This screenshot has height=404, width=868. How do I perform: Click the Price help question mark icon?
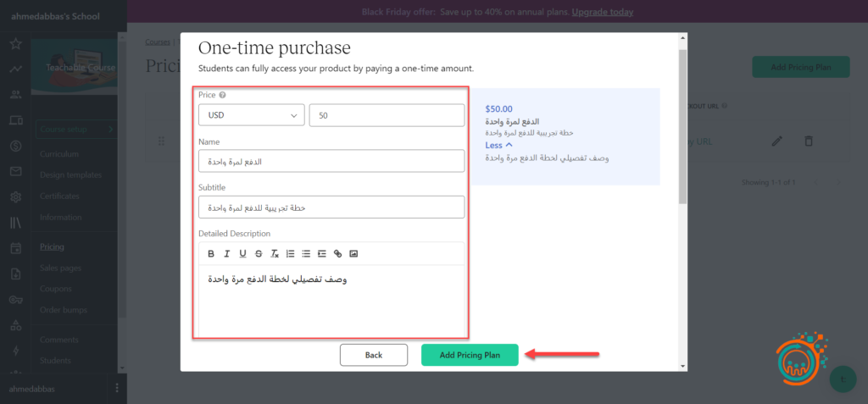coord(222,96)
